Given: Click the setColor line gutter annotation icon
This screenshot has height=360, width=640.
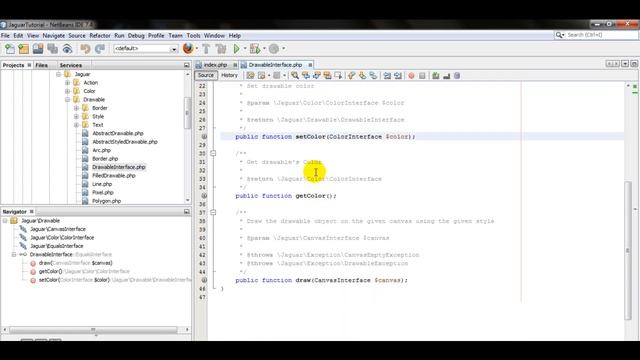Looking at the screenshot, I should (x=204, y=136).
